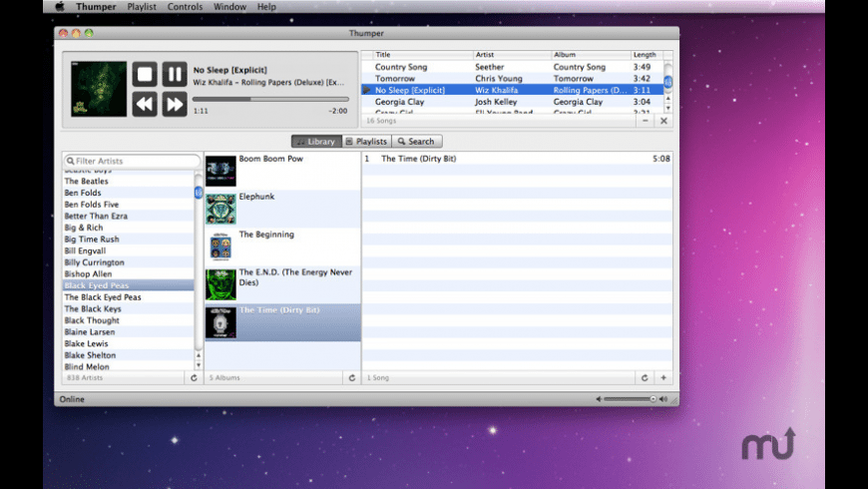Sort queue by Length column
This screenshot has width=868, height=489.
click(x=647, y=55)
